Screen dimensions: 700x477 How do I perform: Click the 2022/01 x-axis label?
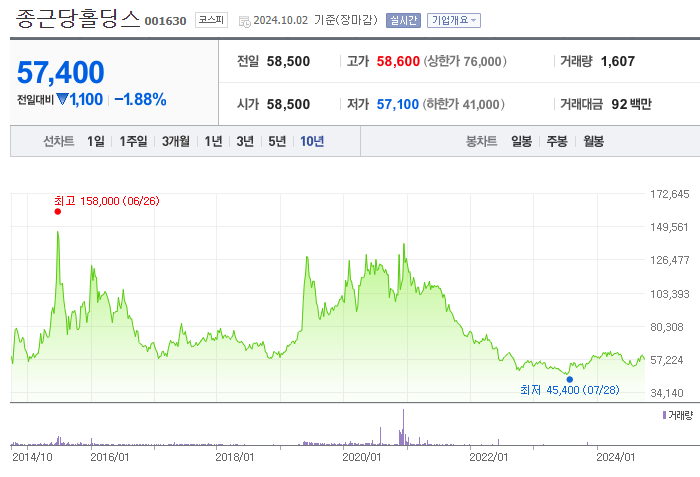[x=489, y=457]
